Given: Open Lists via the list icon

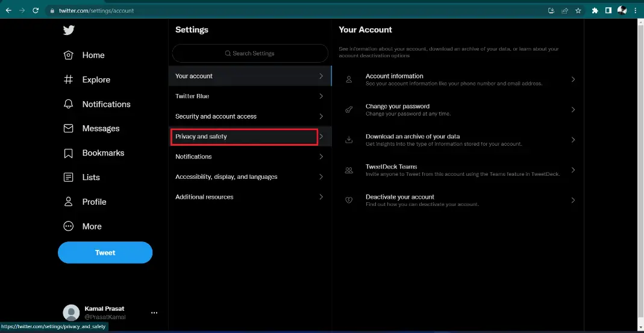Looking at the screenshot, I should 68,178.
